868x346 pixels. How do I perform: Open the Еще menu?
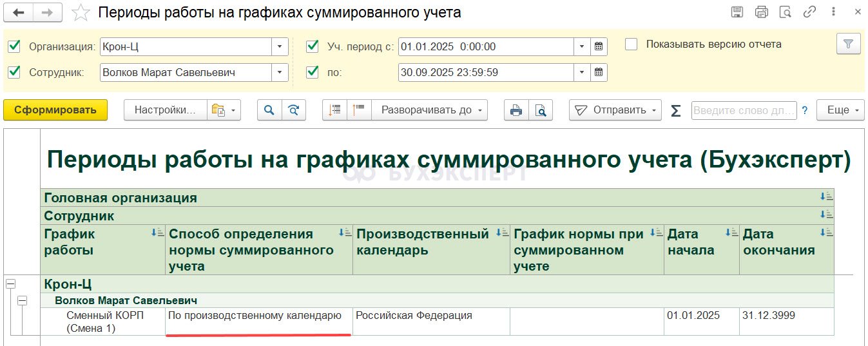pyautogui.click(x=840, y=110)
